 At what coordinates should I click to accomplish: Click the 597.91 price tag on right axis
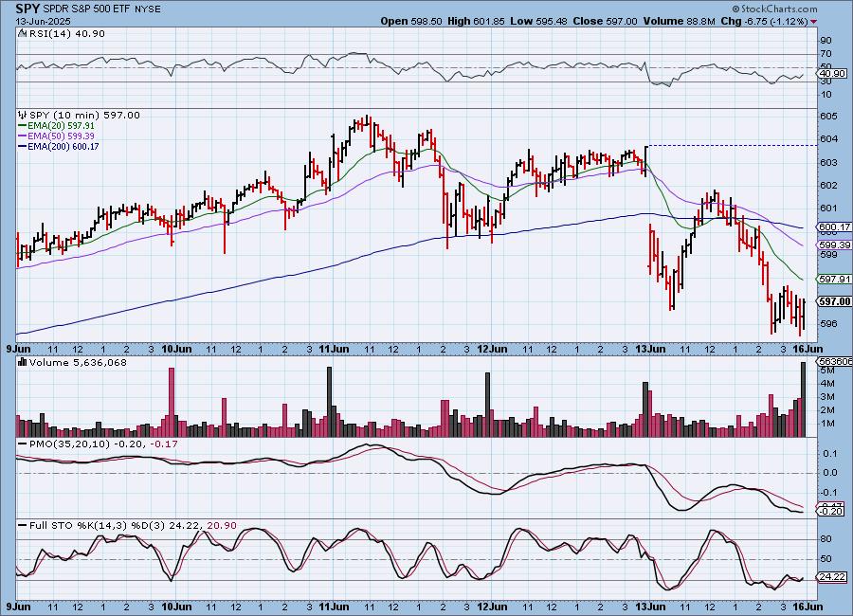[834, 280]
